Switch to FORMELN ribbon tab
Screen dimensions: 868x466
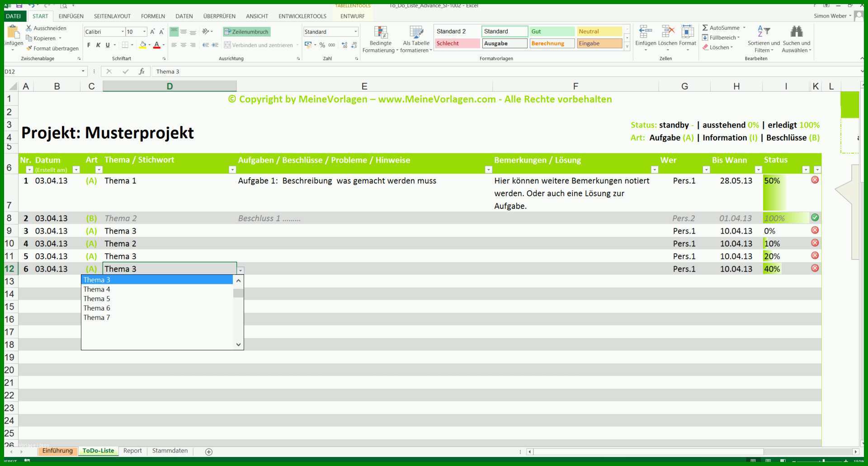coord(153,16)
